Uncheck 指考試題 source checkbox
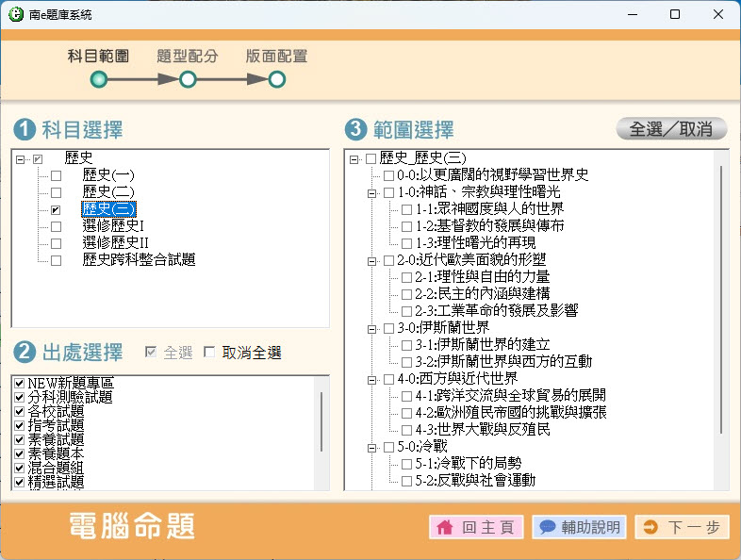The height and width of the screenshot is (560, 741). click(x=20, y=426)
